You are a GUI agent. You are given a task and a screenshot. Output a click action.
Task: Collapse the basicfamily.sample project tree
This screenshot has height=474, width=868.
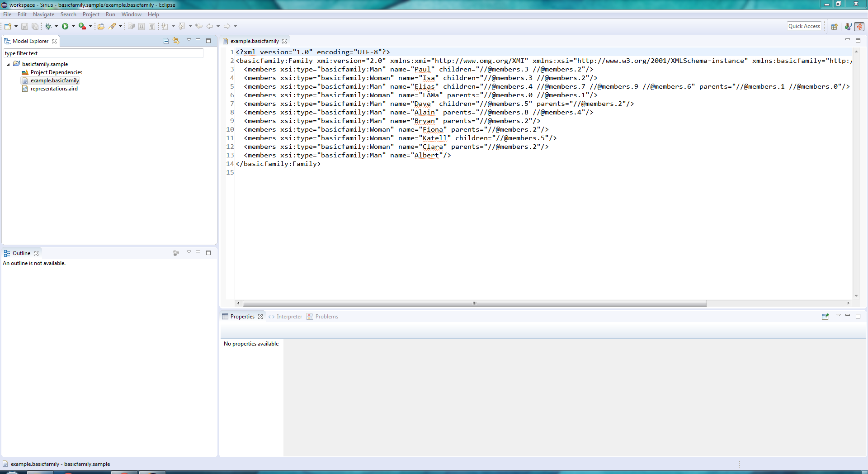[8, 64]
